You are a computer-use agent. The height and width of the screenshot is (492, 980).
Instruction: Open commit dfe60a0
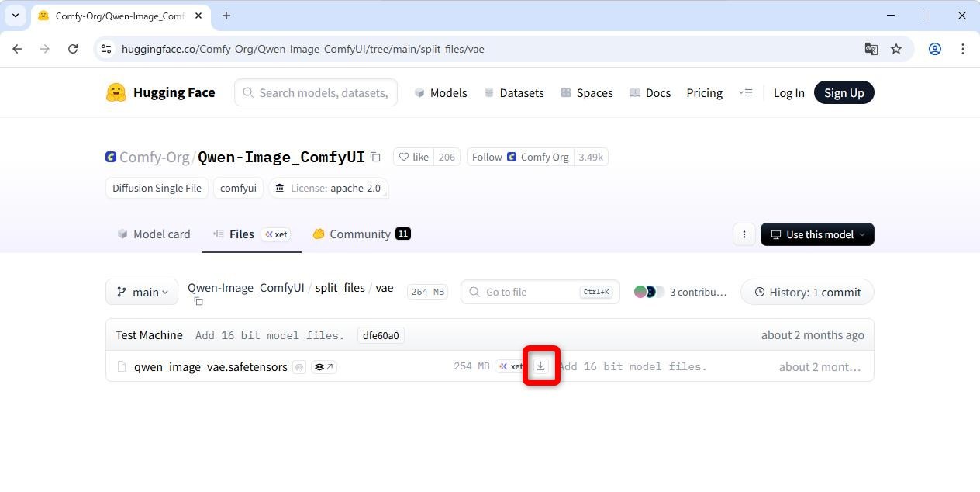[x=381, y=335]
